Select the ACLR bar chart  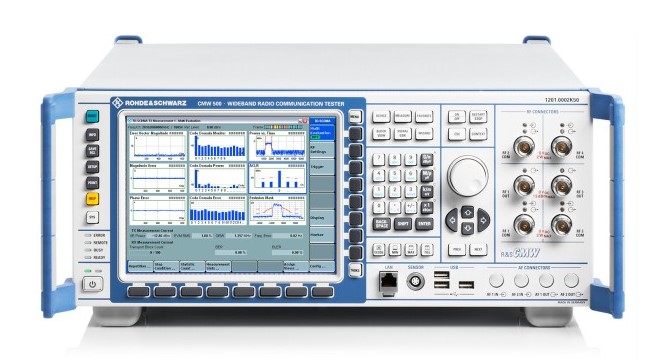point(277,178)
